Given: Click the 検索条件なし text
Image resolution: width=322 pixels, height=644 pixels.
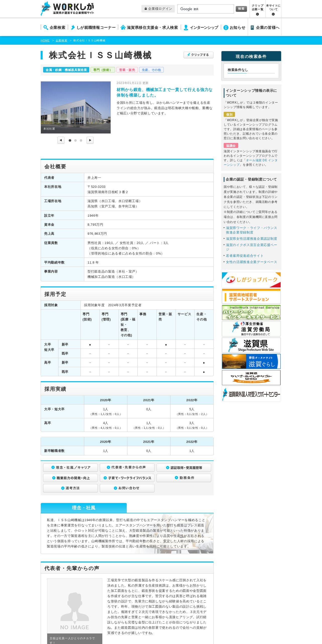Looking at the screenshot, I should point(237,70).
